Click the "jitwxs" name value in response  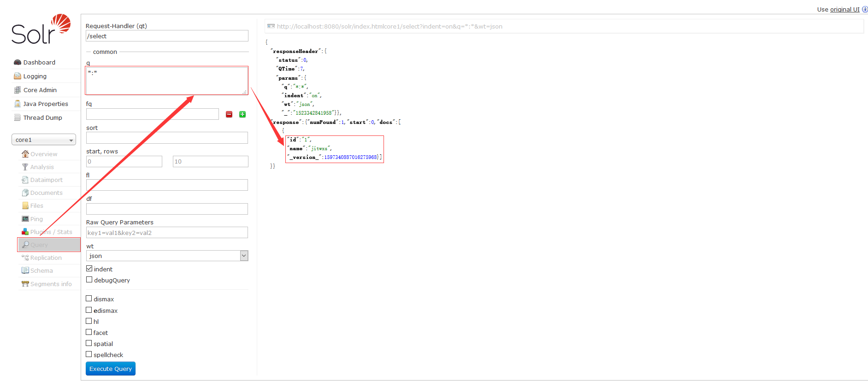[x=319, y=148]
